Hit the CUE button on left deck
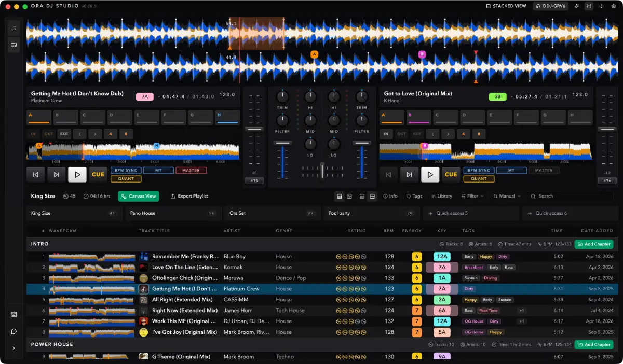The width and height of the screenshot is (623, 364). (98, 175)
